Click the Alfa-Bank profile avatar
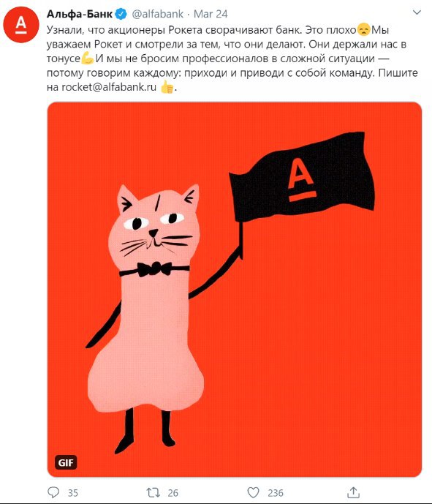The image size is (432, 504). (x=21, y=24)
